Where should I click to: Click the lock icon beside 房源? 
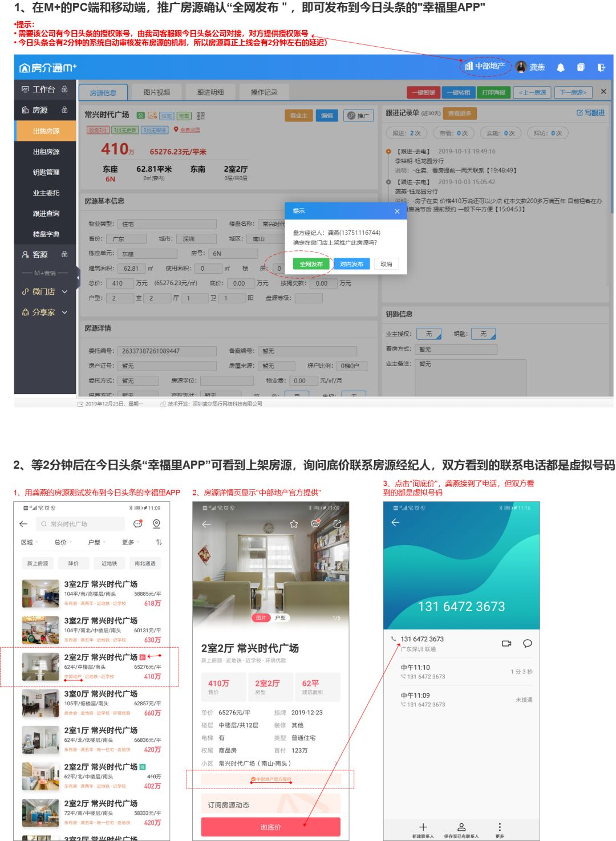[64, 110]
